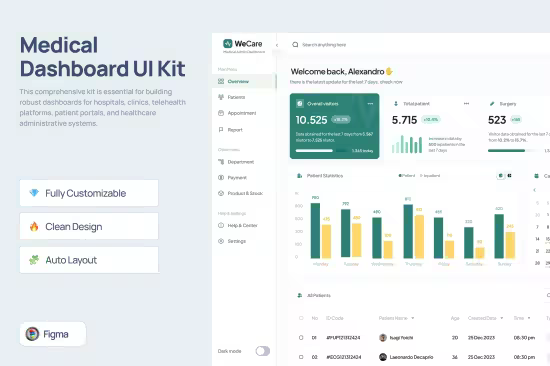Image resolution: width=550 pixels, height=366 pixels.
Task: Click Monday's green bar in chart
Action: point(315,231)
